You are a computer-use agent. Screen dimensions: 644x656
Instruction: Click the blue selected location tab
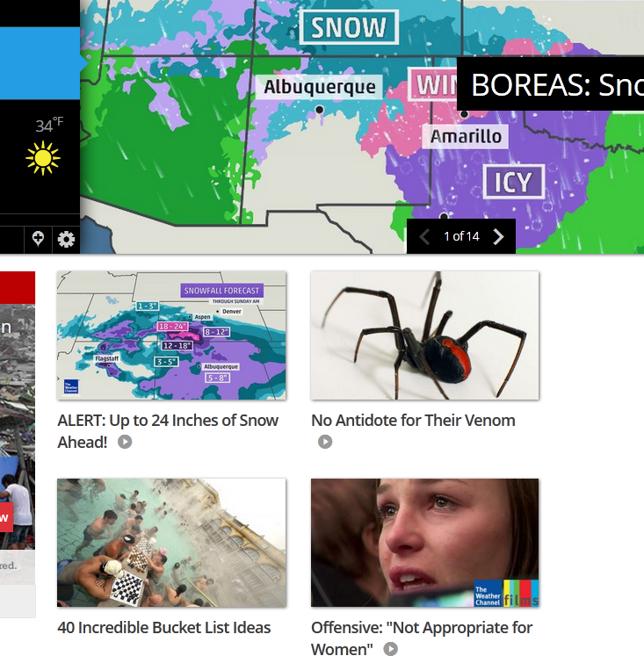pos(41,63)
